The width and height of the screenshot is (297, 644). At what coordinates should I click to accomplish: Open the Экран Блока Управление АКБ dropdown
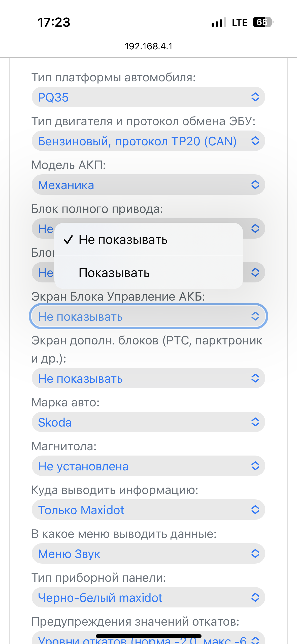coord(148,316)
